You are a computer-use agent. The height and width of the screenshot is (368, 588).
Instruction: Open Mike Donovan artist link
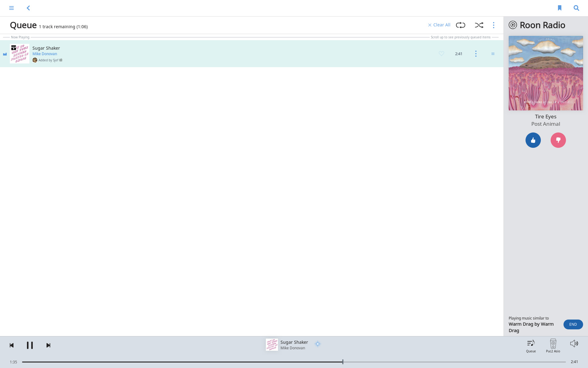click(45, 54)
